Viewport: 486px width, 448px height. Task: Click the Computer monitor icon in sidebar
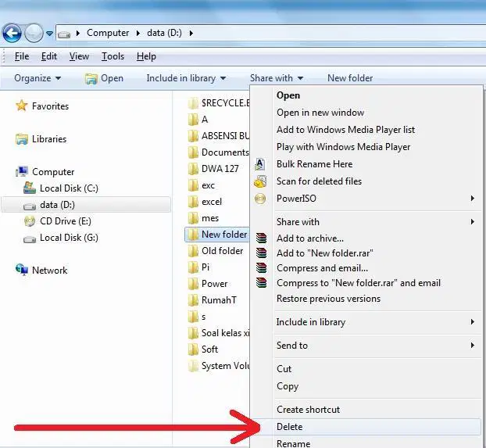pyautogui.click(x=22, y=171)
